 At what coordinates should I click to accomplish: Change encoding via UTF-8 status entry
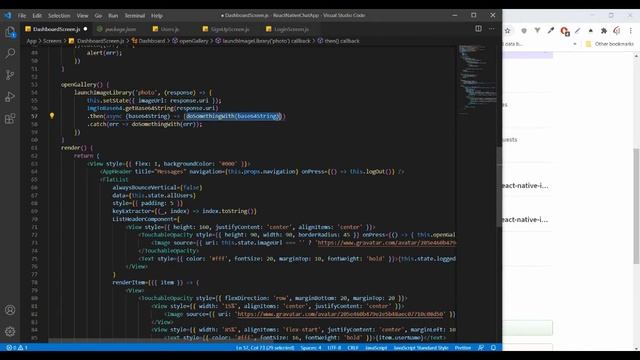coord(334,348)
